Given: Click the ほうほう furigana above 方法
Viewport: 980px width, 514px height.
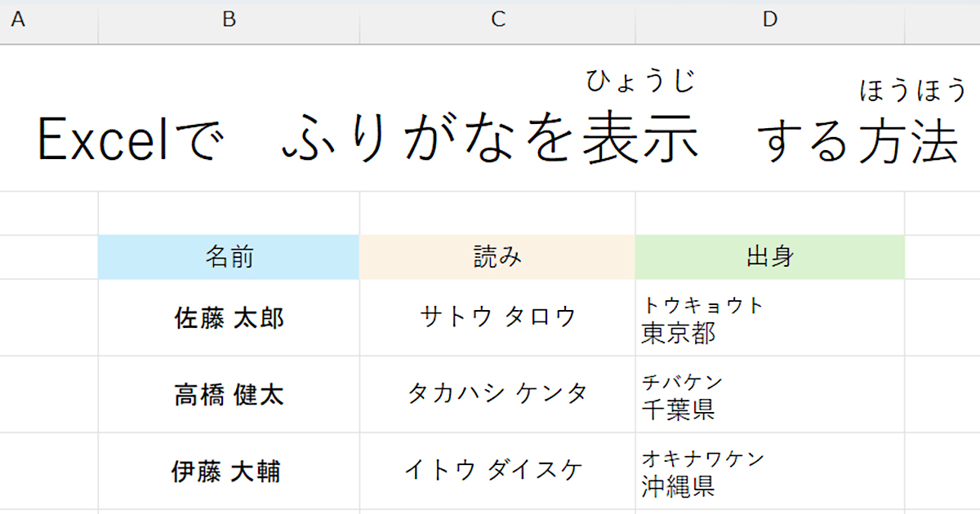Looking at the screenshot, I should 913,90.
